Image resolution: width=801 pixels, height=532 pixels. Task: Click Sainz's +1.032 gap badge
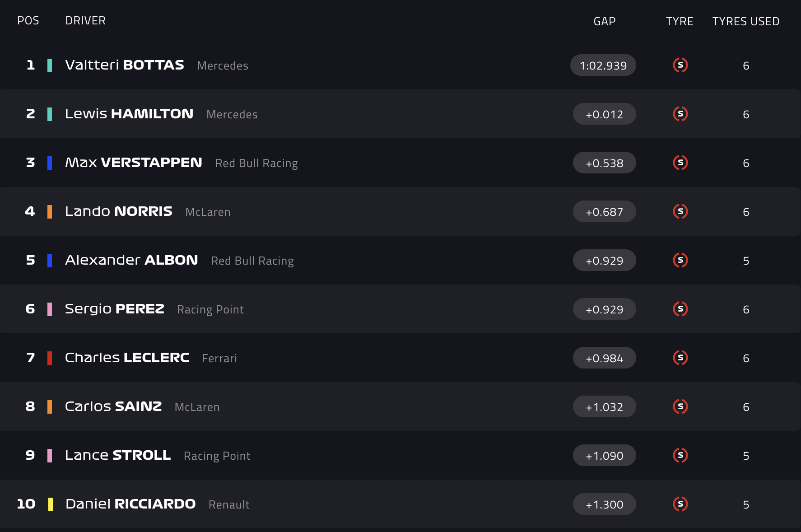(604, 407)
